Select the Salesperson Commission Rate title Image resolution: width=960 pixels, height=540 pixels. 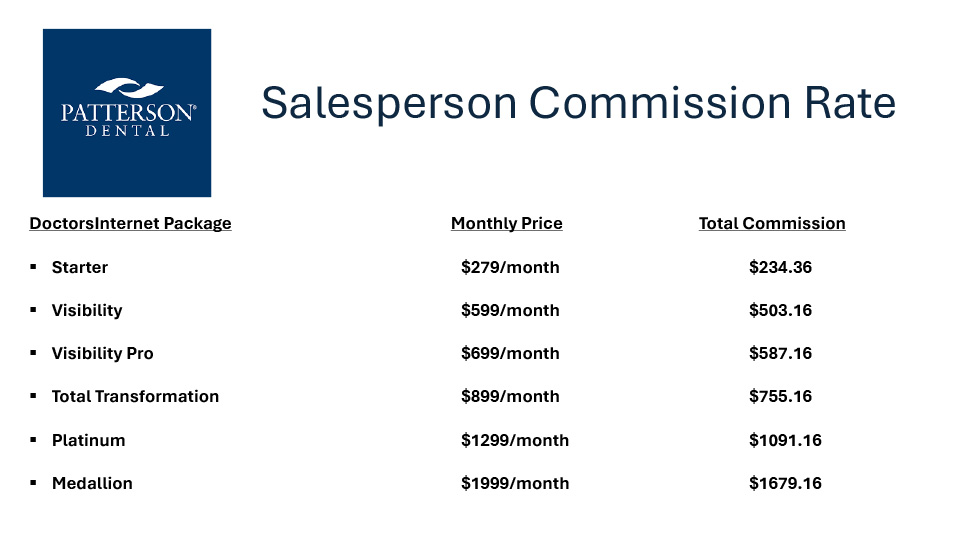point(578,104)
